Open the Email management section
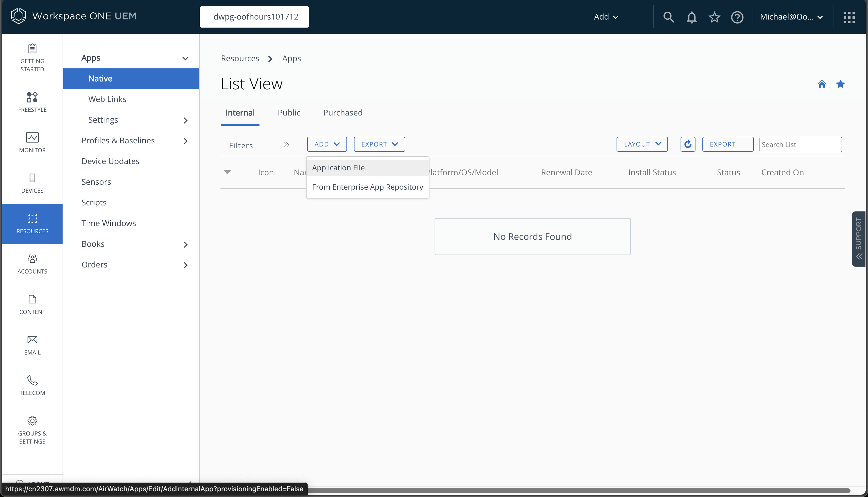The image size is (868, 497). coord(32,344)
